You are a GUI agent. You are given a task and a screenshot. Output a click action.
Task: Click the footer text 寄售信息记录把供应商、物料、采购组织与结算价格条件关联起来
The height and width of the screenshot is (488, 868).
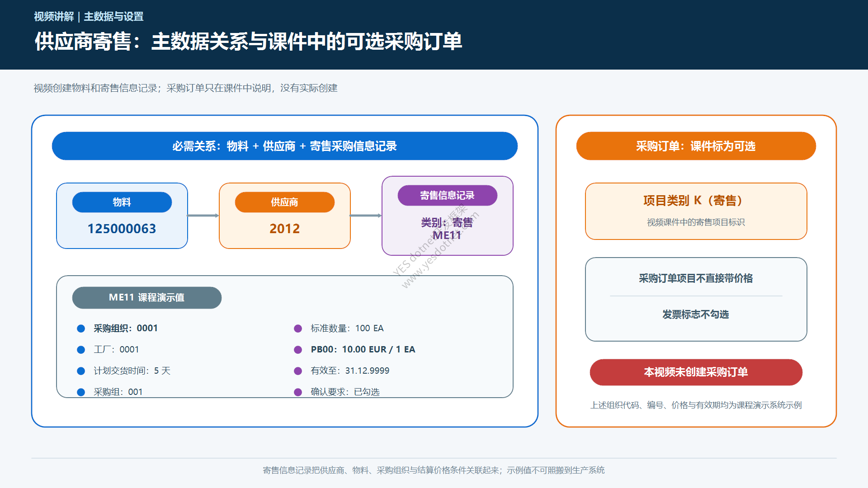pyautogui.click(x=381, y=470)
